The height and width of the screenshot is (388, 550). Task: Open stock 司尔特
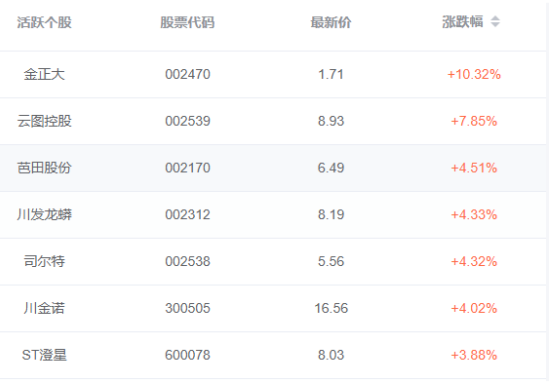(x=44, y=261)
